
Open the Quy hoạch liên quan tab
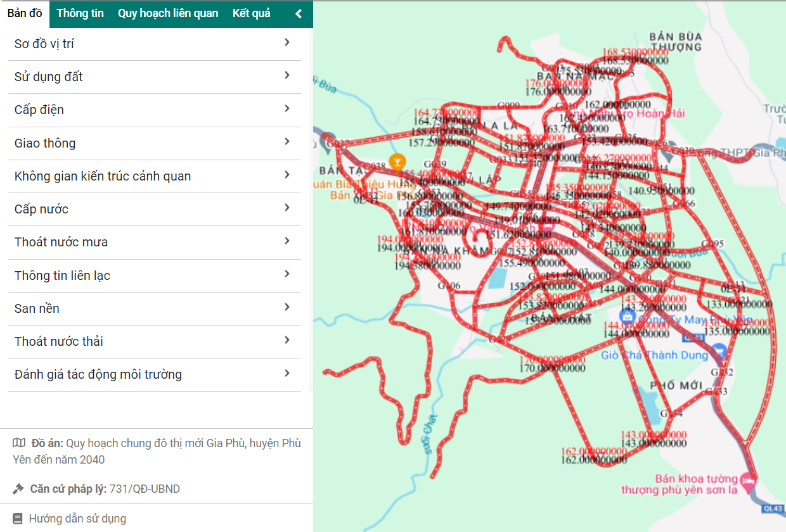[x=168, y=13]
